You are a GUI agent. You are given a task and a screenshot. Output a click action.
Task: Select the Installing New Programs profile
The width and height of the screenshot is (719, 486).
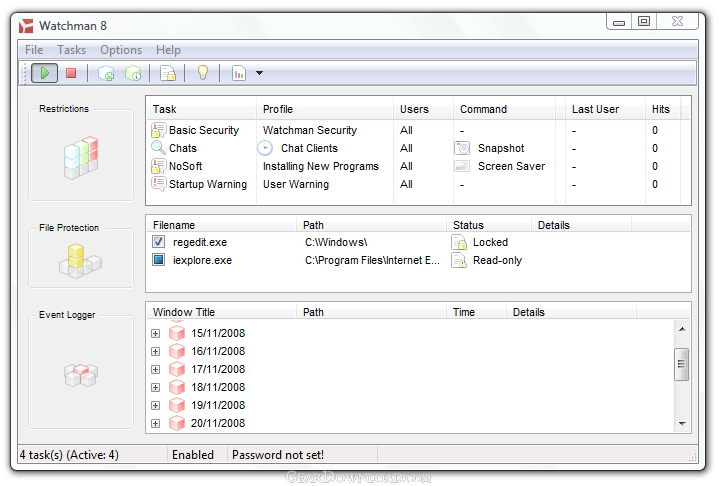pos(321,166)
